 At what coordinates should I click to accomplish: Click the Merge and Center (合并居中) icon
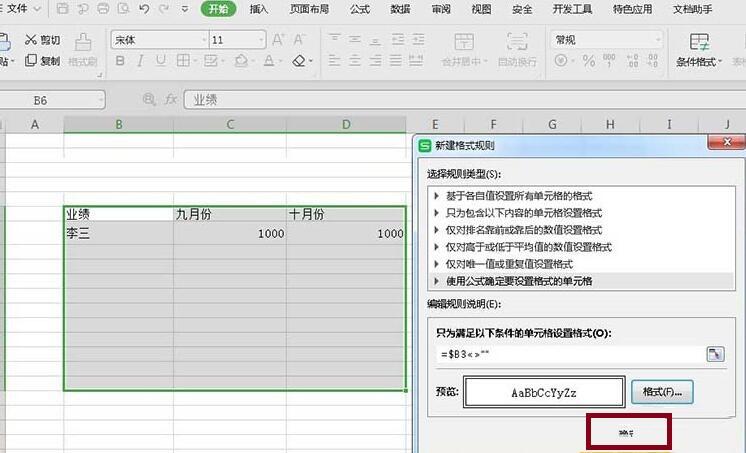click(x=462, y=45)
